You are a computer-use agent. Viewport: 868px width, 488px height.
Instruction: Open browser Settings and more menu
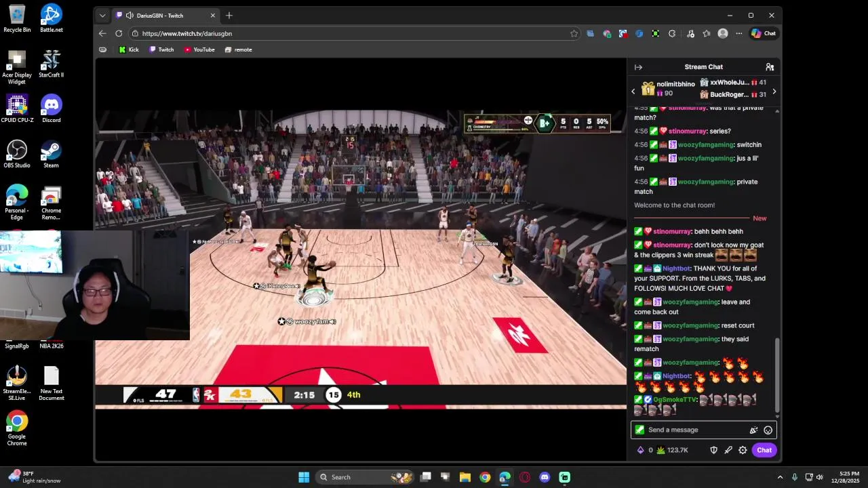tap(738, 33)
